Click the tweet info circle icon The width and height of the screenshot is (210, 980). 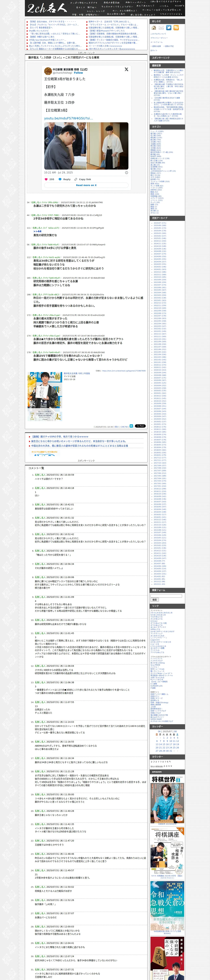click(x=127, y=172)
